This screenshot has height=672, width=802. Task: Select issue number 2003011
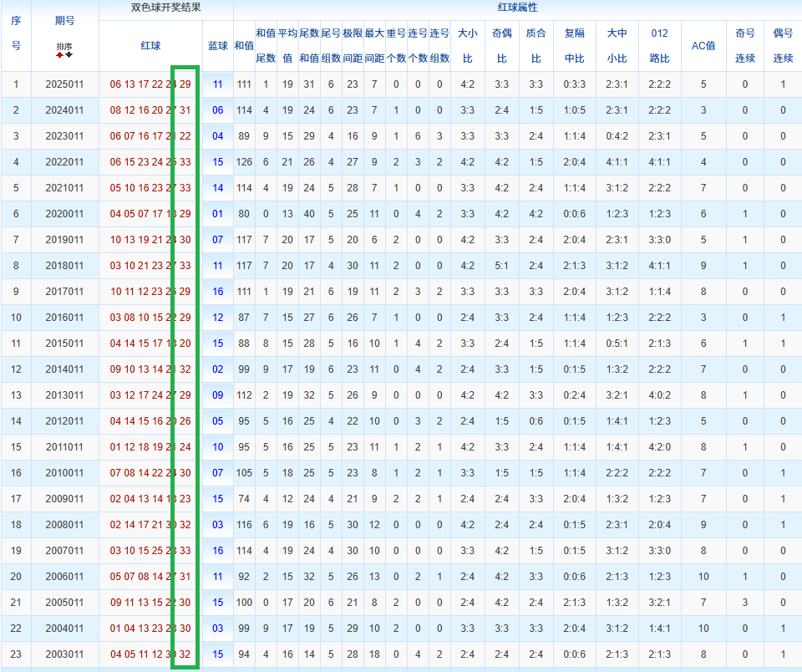tap(64, 654)
